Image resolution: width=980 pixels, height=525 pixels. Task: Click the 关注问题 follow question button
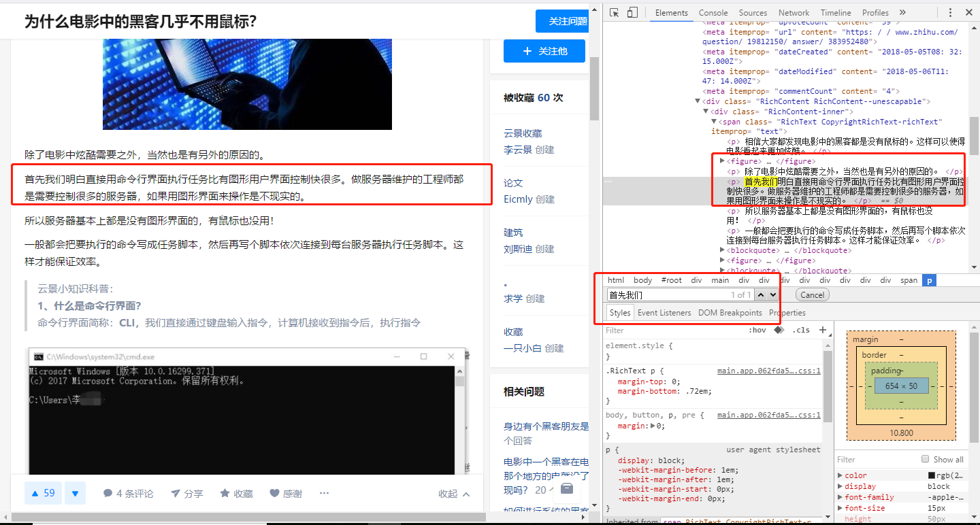coord(563,21)
